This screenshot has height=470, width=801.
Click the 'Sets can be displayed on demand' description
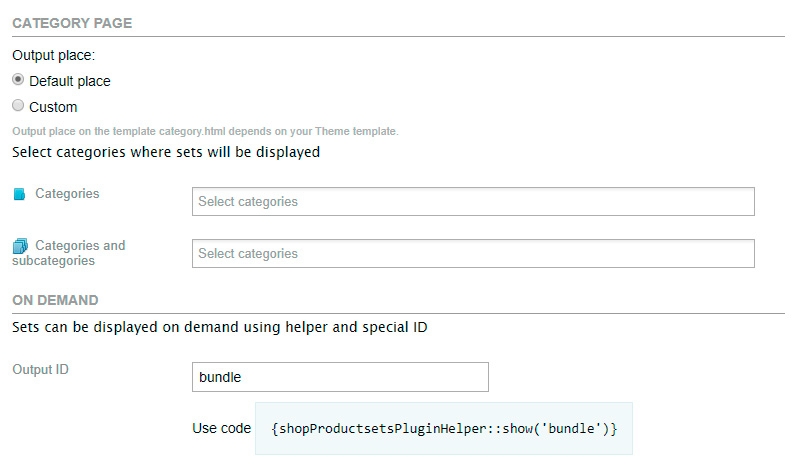tap(220, 327)
